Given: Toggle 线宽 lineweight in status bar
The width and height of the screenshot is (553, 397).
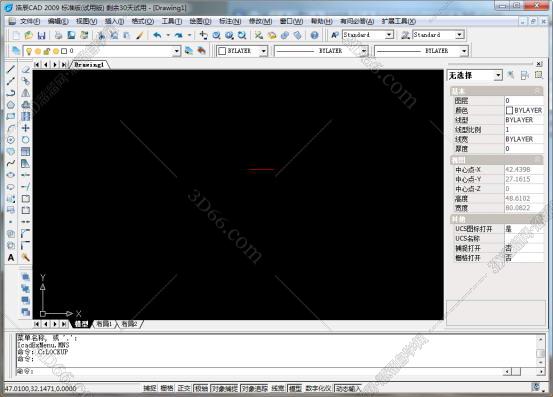Looking at the screenshot, I should [278, 388].
